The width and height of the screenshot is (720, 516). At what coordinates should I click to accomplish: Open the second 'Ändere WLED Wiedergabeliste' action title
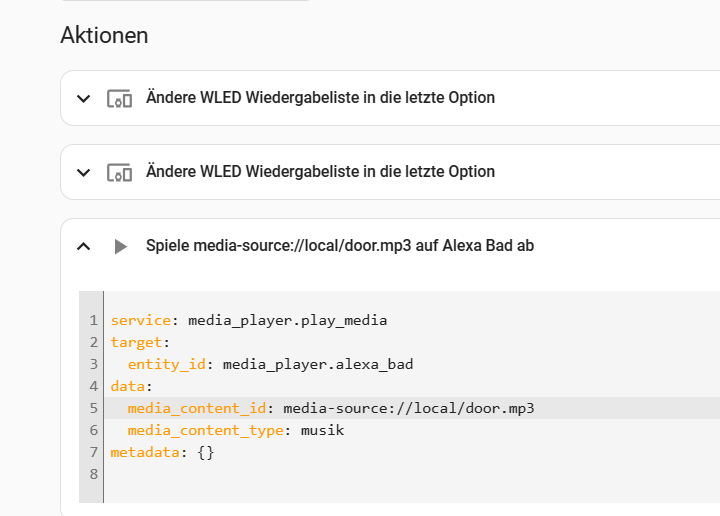(x=320, y=172)
